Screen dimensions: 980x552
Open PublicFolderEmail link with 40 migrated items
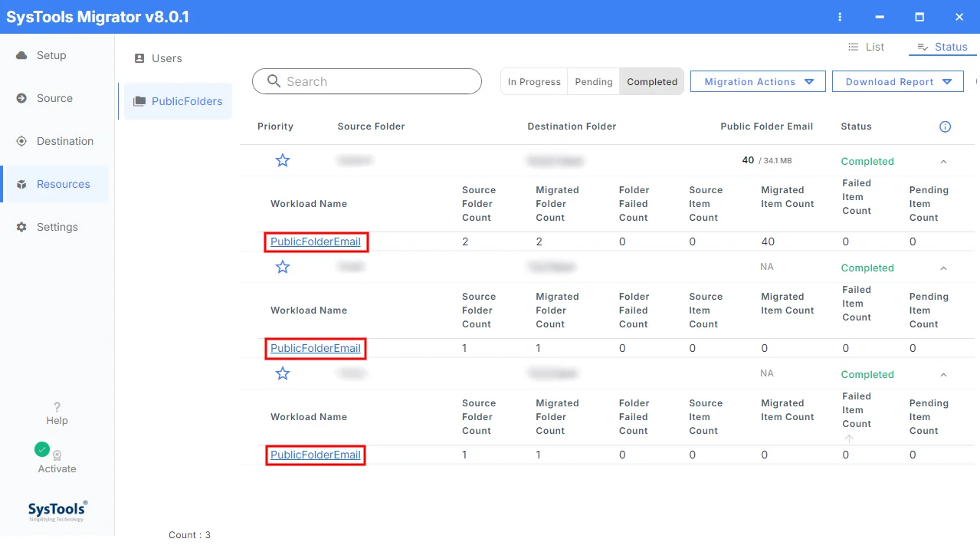tap(316, 242)
